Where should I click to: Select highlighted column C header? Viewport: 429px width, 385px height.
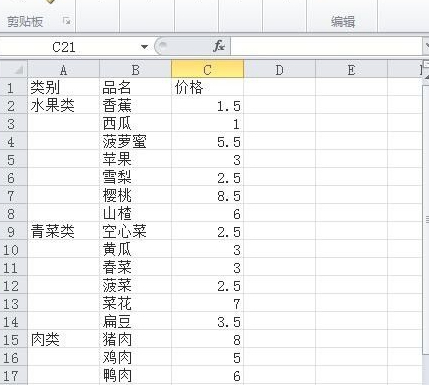pos(207,69)
